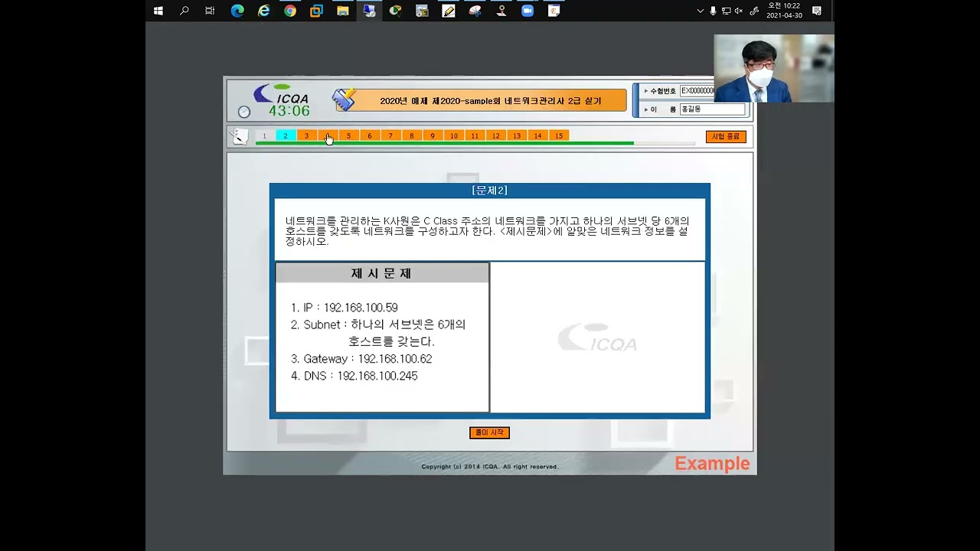The width and height of the screenshot is (980, 551).
Task: Go to question 8 tab
Action: click(x=412, y=136)
